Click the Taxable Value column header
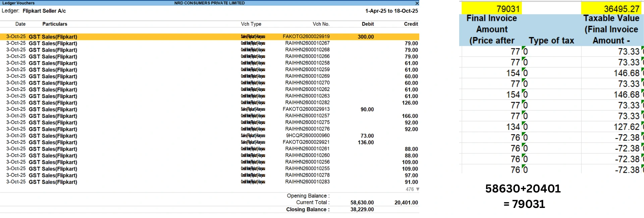 tap(611, 30)
